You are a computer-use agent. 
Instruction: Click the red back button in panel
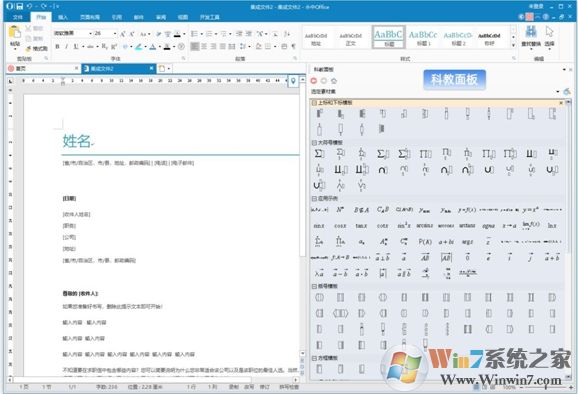pos(314,81)
